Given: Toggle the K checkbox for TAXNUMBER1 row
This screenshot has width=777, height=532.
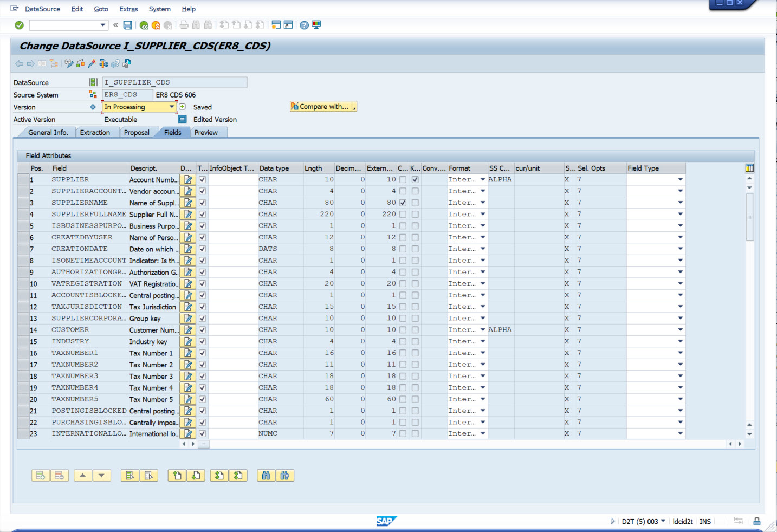Looking at the screenshot, I should click(x=415, y=353).
